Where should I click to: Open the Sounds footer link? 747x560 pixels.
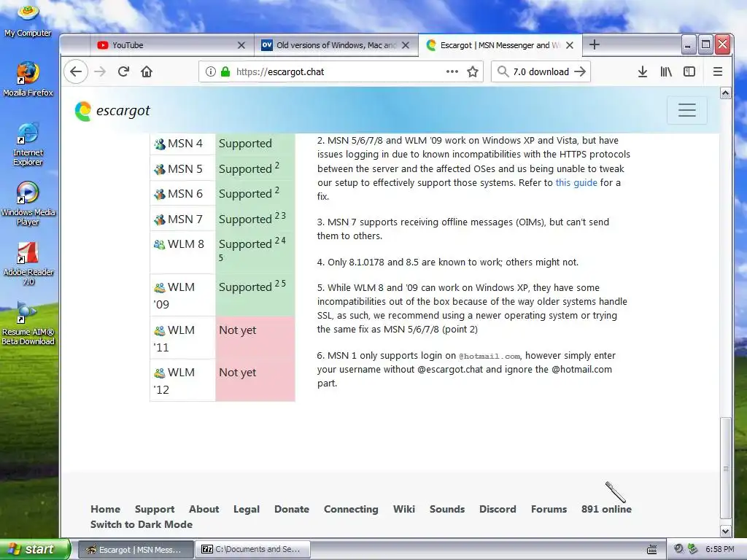tap(447, 509)
